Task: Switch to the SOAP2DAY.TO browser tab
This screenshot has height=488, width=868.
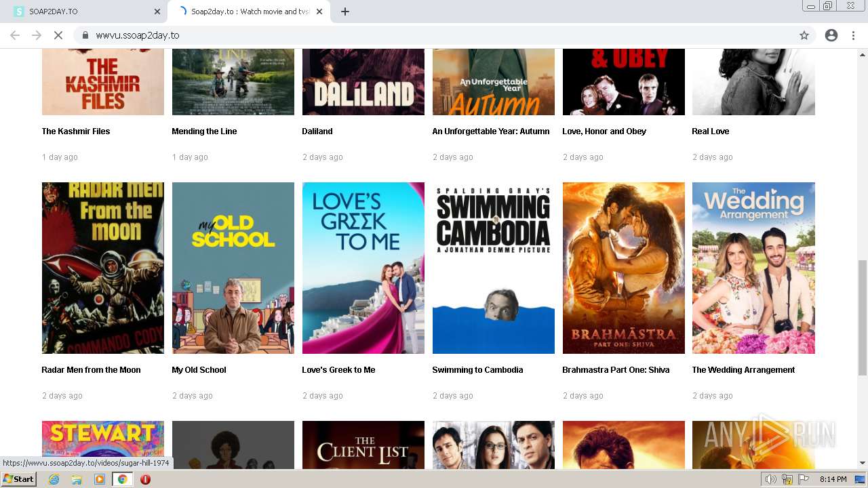Action: pos(87,12)
